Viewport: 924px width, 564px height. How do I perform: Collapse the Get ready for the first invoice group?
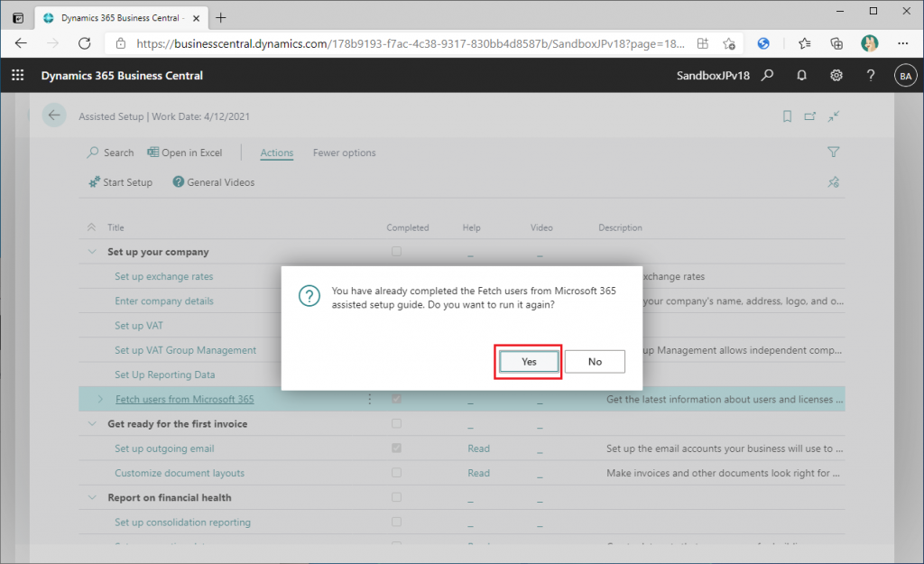[92, 424]
